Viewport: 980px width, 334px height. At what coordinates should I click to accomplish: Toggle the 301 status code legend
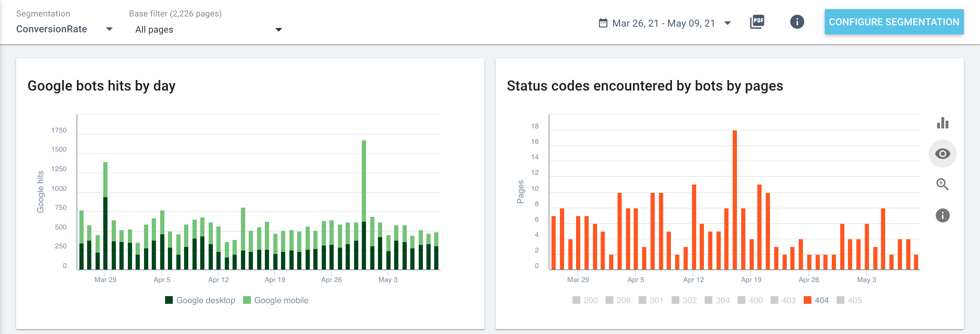click(x=651, y=300)
